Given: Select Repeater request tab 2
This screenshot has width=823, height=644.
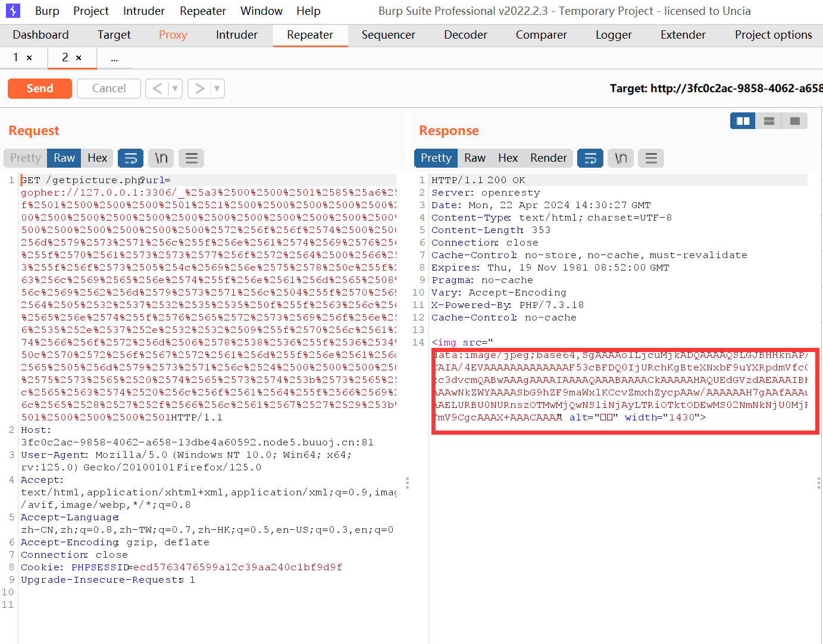Looking at the screenshot, I should [65, 58].
